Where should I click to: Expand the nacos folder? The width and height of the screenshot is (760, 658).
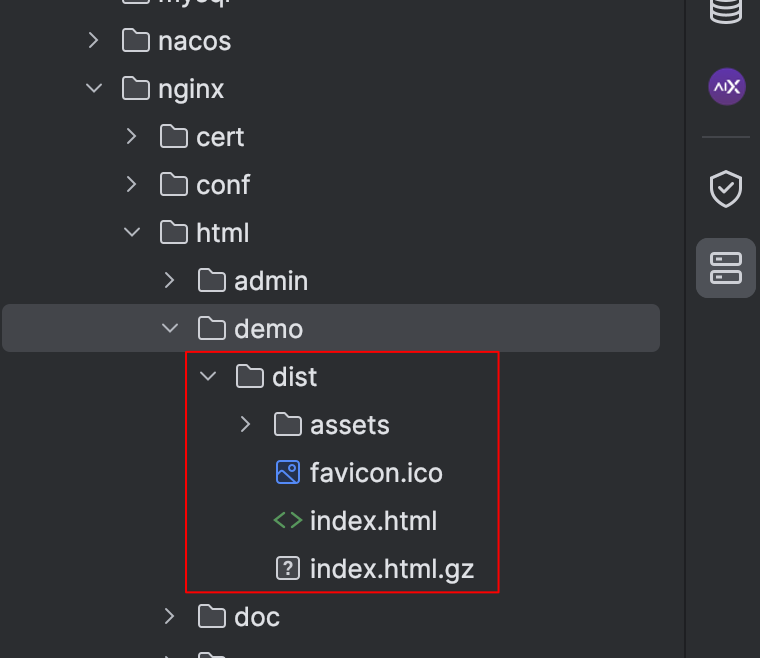[94, 41]
